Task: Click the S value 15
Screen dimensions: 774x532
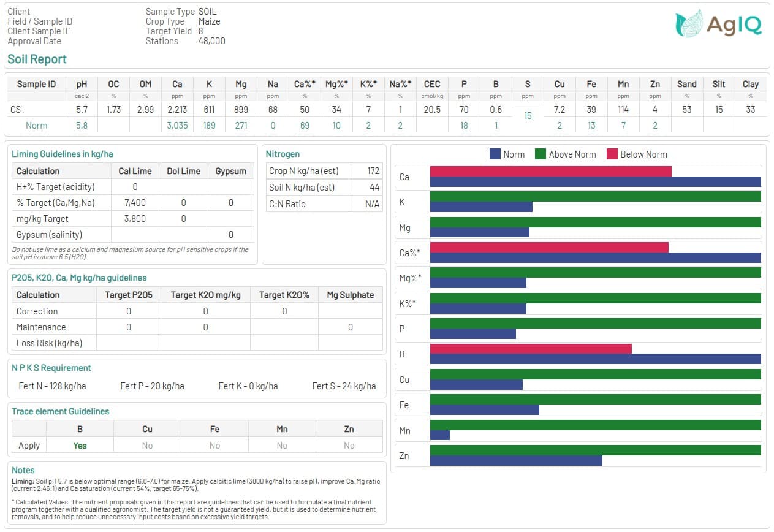Action: click(528, 115)
